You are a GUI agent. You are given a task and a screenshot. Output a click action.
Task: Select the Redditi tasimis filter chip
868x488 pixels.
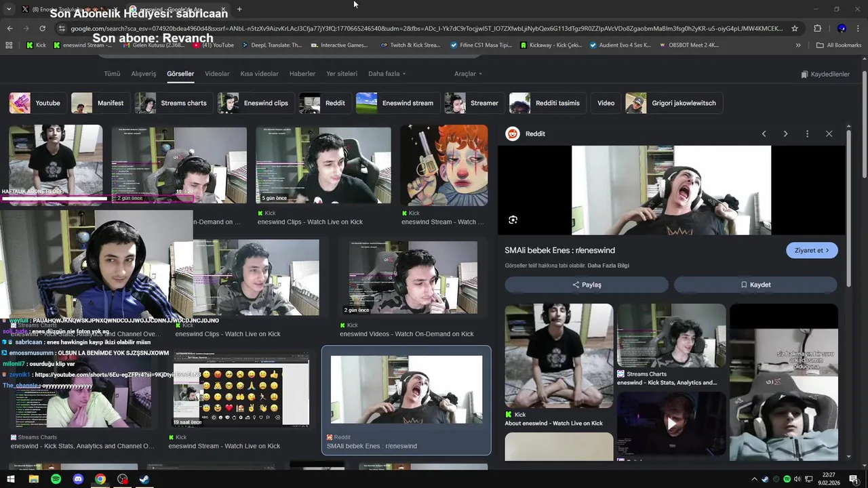(x=547, y=103)
